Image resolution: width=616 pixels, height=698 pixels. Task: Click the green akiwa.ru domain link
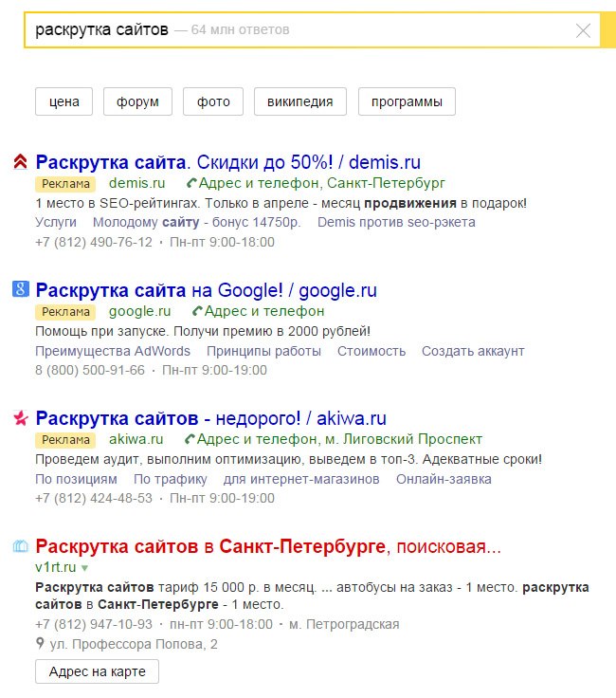click(136, 439)
